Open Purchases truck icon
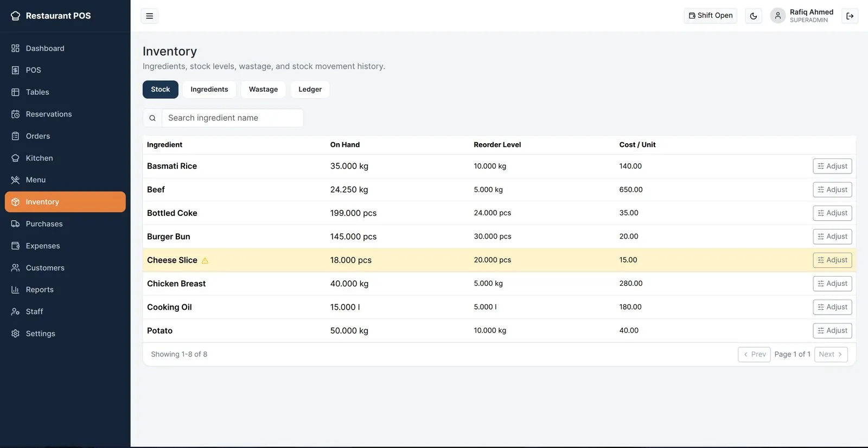This screenshot has height=448, width=868. (x=15, y=223)
